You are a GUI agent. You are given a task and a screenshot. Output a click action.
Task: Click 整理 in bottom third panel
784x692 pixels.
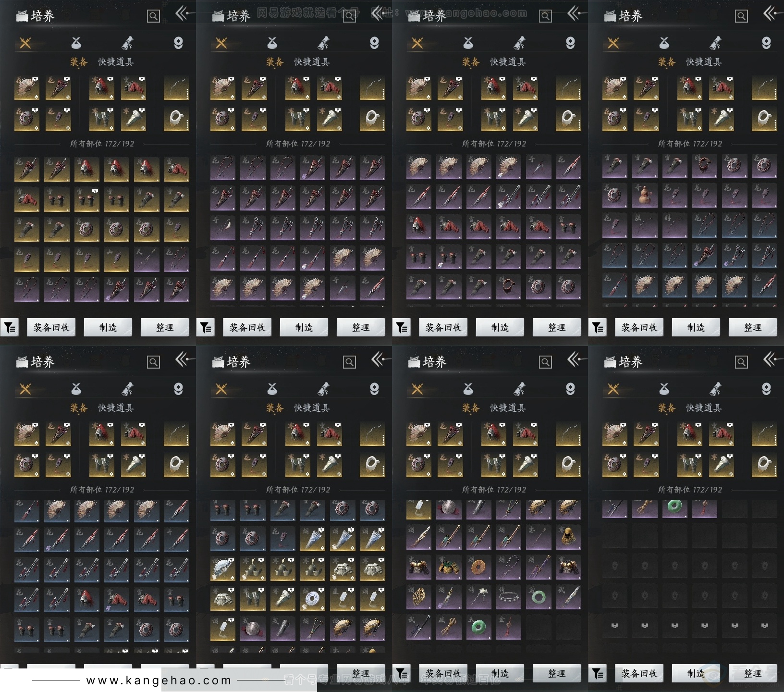point(557,673)
